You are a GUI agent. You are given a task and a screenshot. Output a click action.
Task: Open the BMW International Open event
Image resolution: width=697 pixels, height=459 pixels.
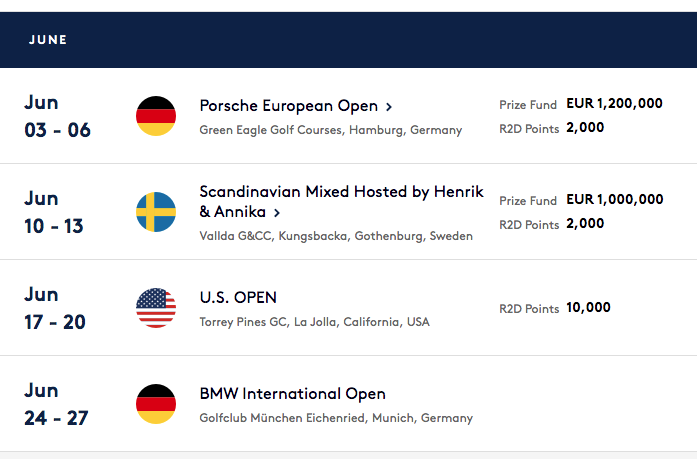click(x=292, y=394)
